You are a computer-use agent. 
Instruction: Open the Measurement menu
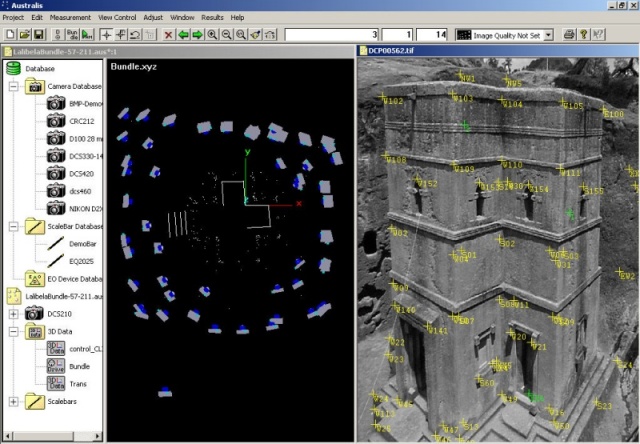pyautogui.click(x=70, y=17)
